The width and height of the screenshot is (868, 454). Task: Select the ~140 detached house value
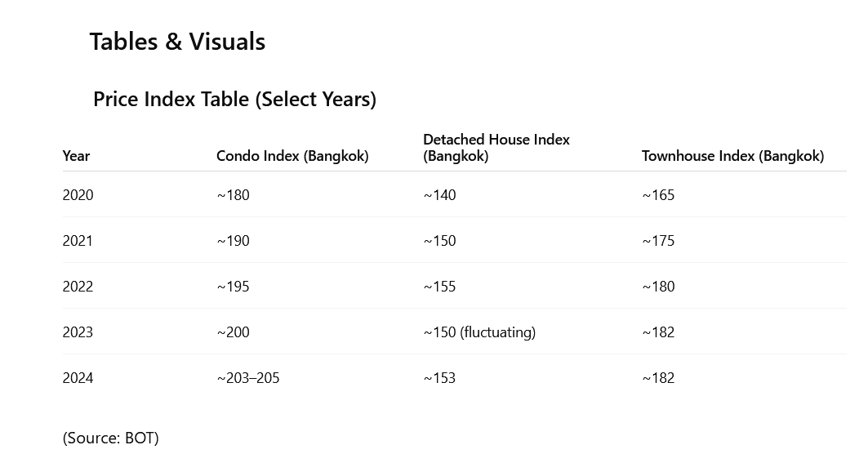click(x=439, y=195)
